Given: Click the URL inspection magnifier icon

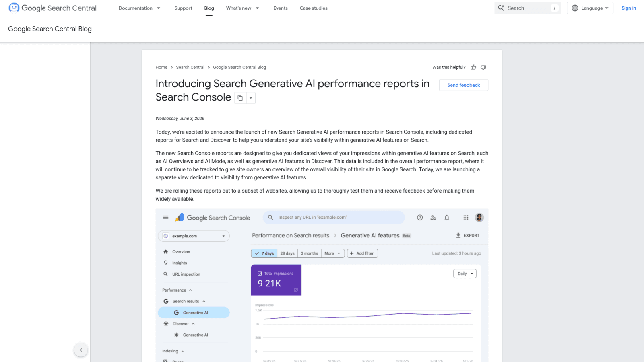Looking at the screenshot, I should click(165, 274).
